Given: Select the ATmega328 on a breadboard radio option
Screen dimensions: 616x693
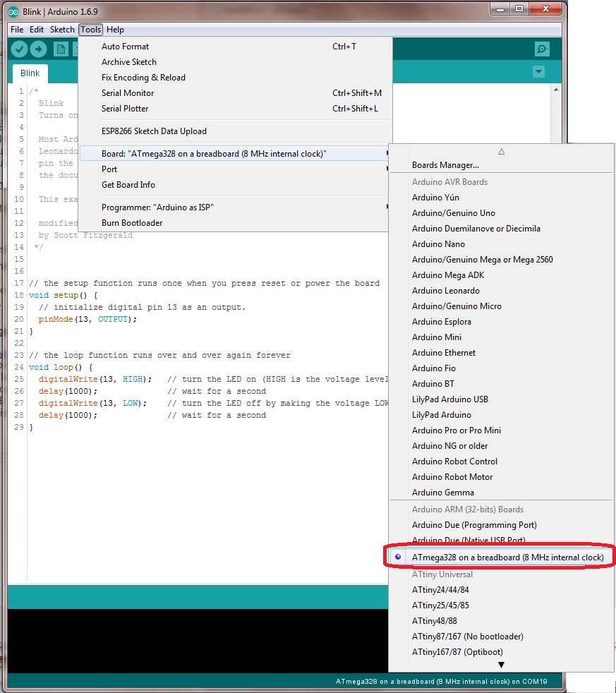Looking at the screenshot, I should tap(501, 558).
